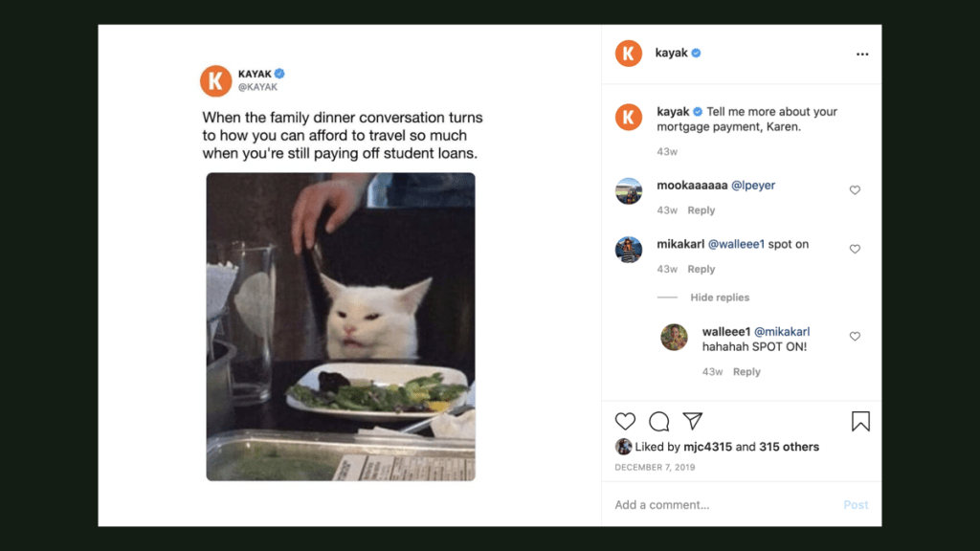The height and width of the screenshot is (551, 980).
Task: Open the @lpeyer mention link
Action: [753, 186]
